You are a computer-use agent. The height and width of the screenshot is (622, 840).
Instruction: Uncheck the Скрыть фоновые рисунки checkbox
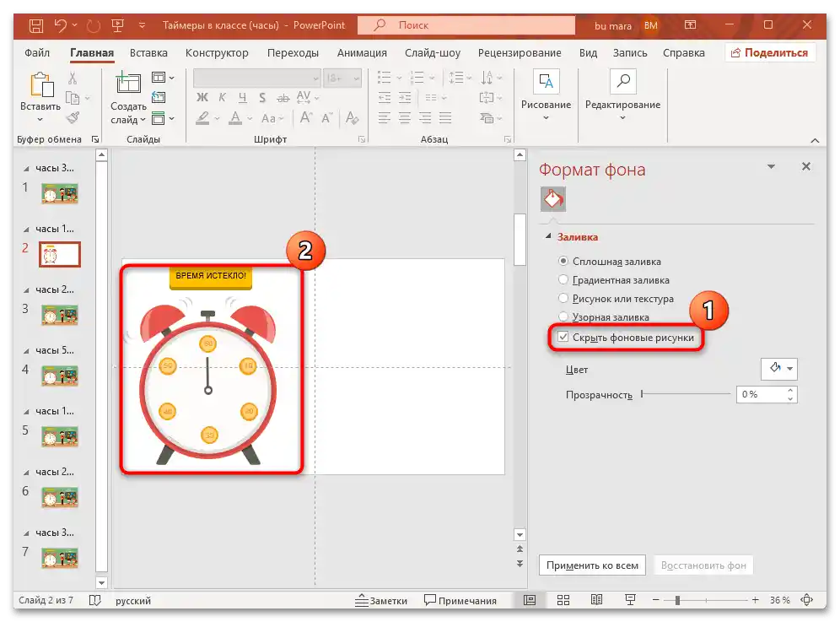tap(563, 338)
